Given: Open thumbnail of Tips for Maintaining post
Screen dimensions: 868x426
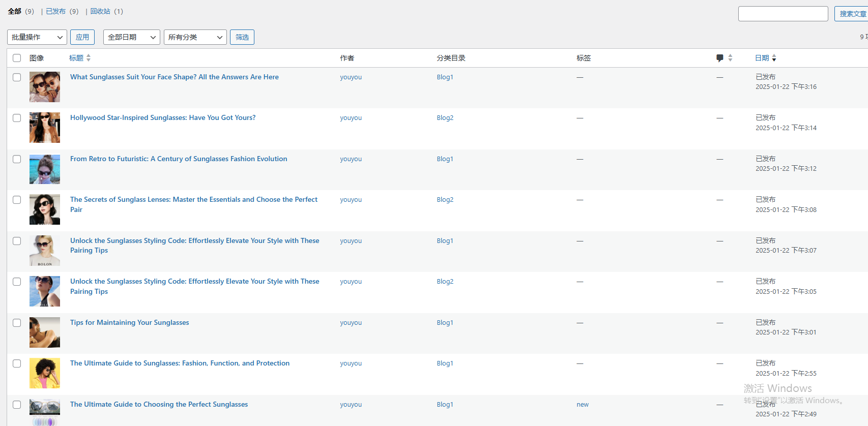Looking at the screenshot, I should 45,332.
